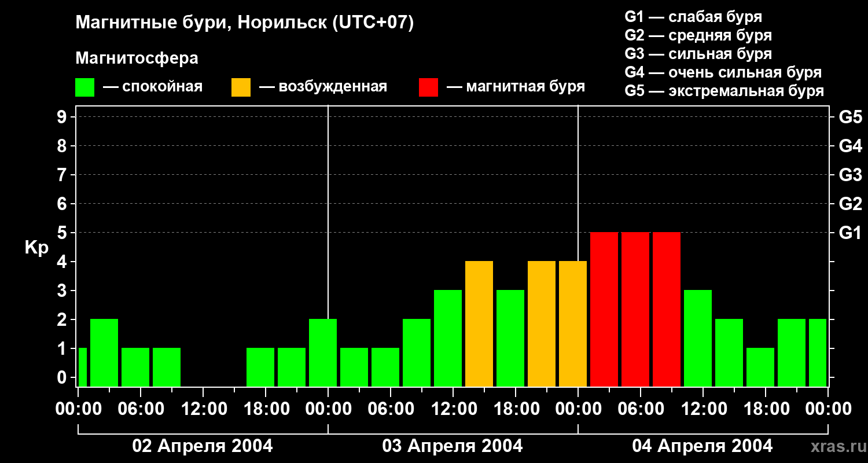
Task: Select the 'G5 — экстремальная буря' legend line
Action: click(724, 91)
